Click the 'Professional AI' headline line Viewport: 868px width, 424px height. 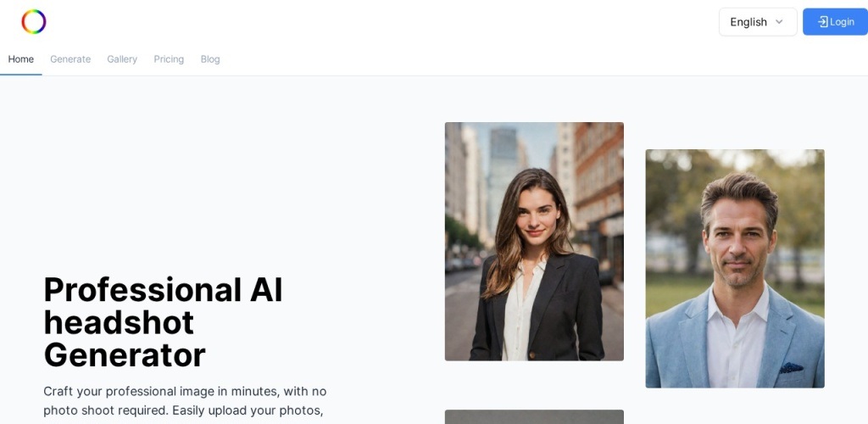coord(164,289)
